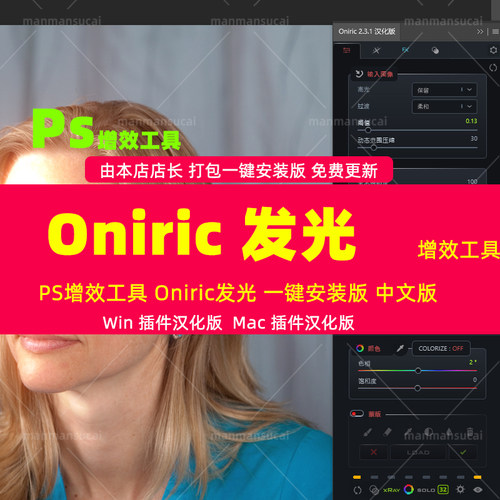Screen dimensions: 500x500
Task: Select the mask eraser tool
Action: (387, 432)
